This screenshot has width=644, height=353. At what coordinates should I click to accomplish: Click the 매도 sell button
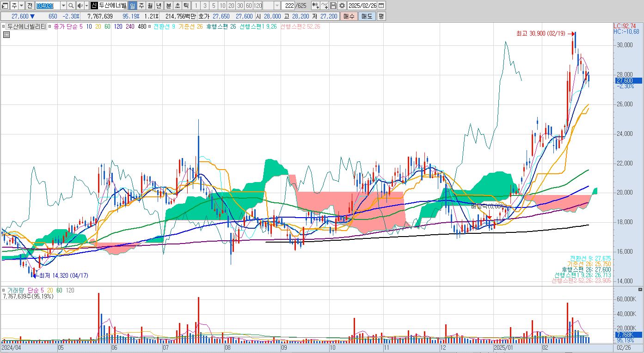point(367,16)
